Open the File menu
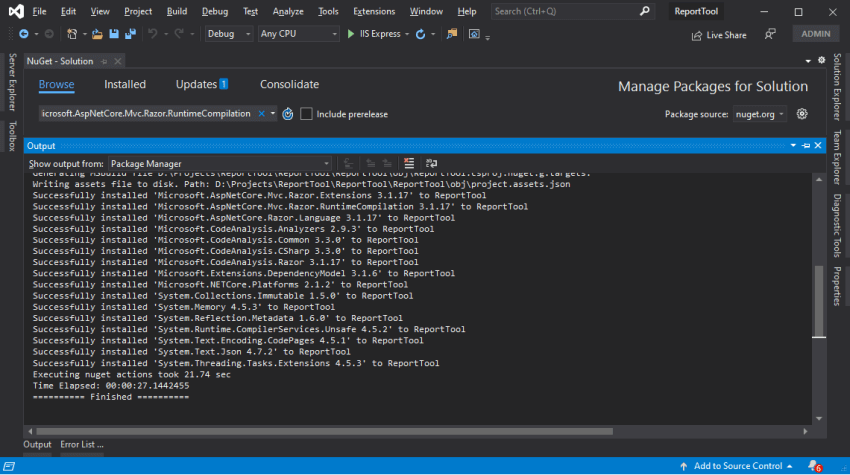 (x=39, y=11)
